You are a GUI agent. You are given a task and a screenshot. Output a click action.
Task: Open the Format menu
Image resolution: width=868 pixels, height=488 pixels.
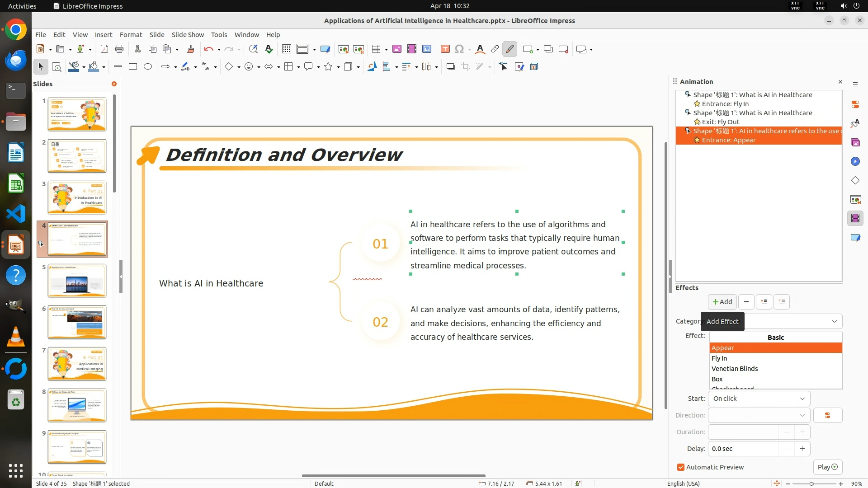[x=131, y=34]
